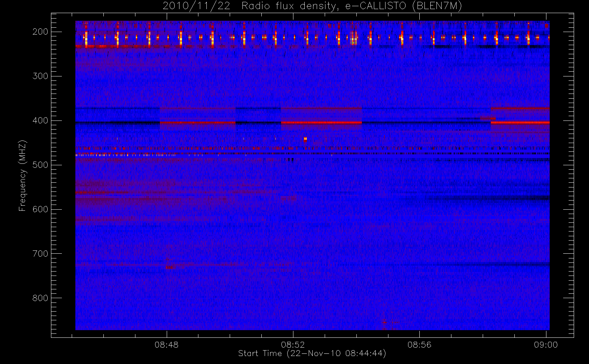This screenshot has height=364, width=589.
Task: Click the 700 frequency tick label
Action: click(40, 254)
